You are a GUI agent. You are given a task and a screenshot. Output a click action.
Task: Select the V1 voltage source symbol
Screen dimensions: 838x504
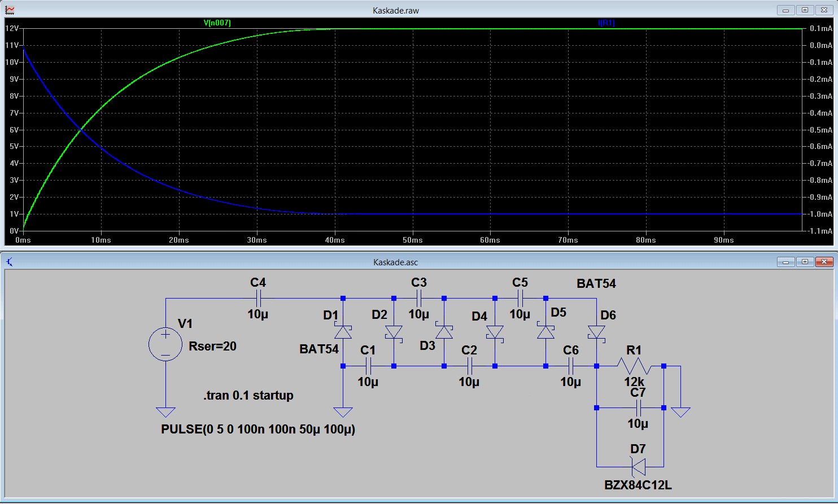tap(165, 344)
